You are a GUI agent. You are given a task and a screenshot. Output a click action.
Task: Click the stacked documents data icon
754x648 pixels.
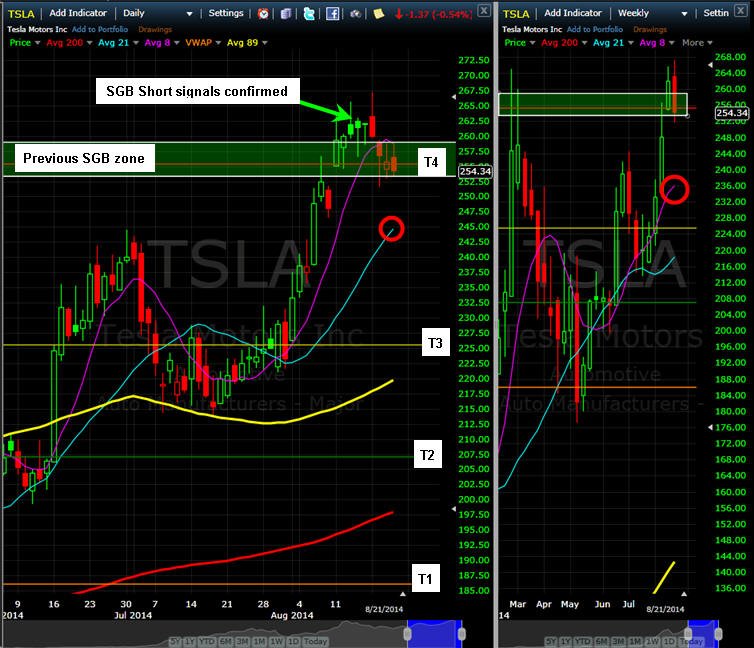286,13
